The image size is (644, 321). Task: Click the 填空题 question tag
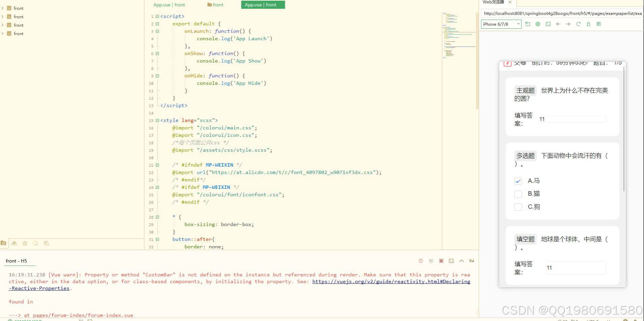click(x=526, y=239)
